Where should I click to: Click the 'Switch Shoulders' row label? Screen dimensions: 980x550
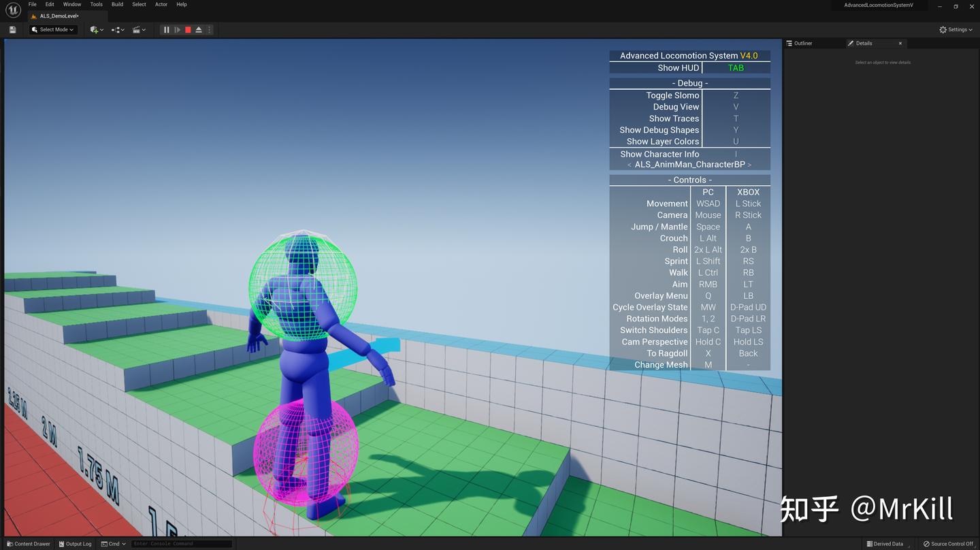pos(653,330)
